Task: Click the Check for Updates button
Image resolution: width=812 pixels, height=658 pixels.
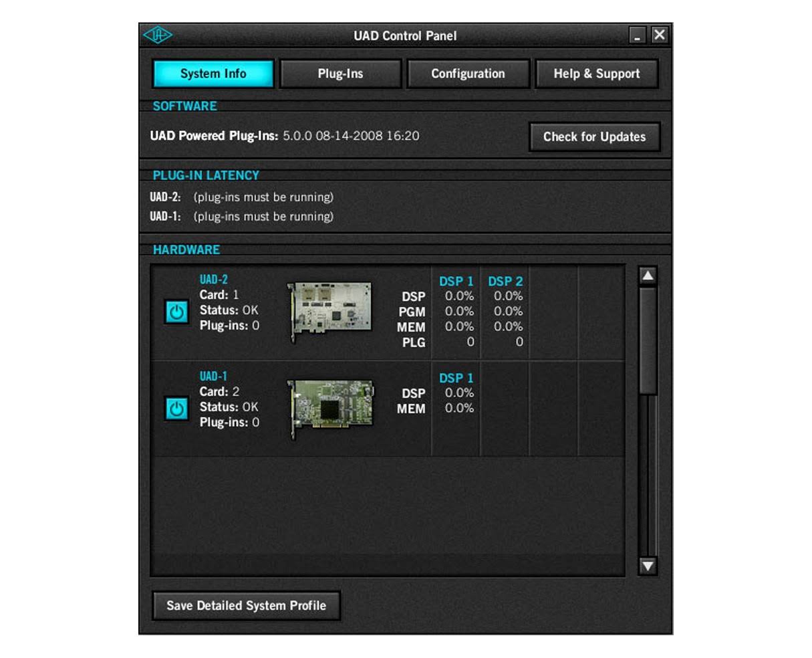Action: tap(595, 136)
